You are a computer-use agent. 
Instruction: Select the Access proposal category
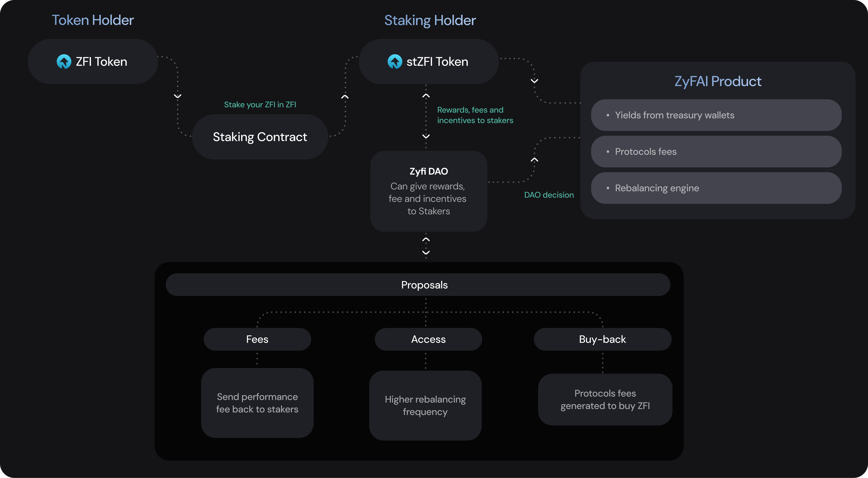coord(428,339)
